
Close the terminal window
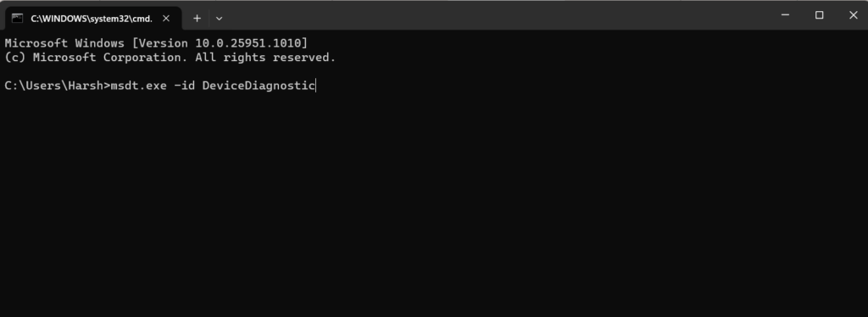853,15
